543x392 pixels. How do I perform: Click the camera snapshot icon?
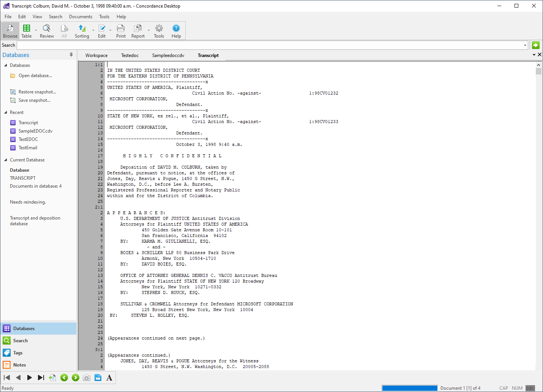pyautogui.click(x=87, y=378)
